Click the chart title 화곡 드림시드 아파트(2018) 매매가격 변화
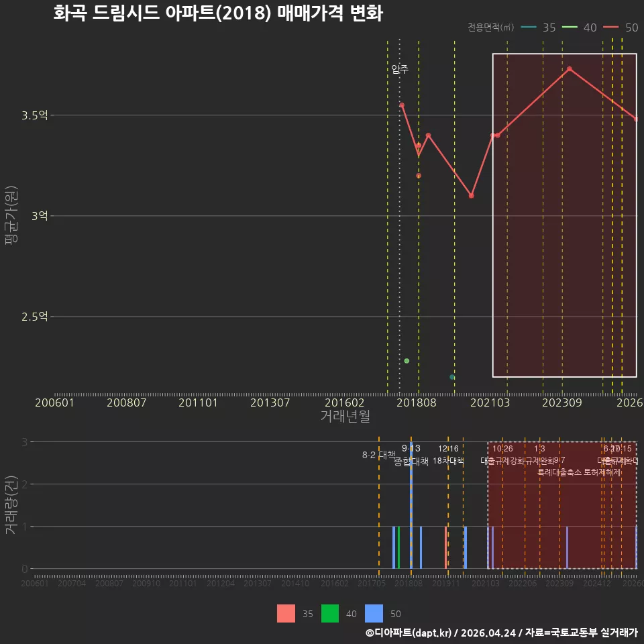The image size is (644, 644). 218,13
